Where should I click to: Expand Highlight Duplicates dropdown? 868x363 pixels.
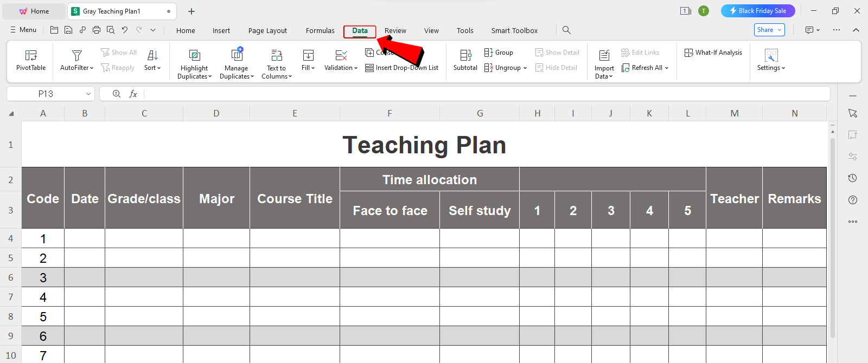coord(210,77)
